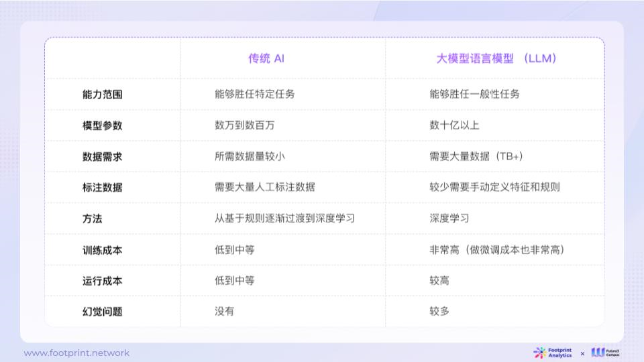This screenshot has width=644, height=362.
Task: Click the cell 需要大量数据 (TB+)
Action: pos(476,156)
